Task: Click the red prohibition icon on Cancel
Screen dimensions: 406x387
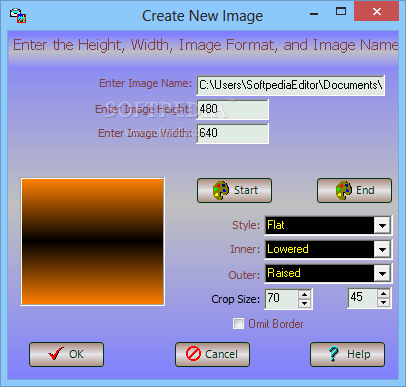Action: [x=193, y=354]
